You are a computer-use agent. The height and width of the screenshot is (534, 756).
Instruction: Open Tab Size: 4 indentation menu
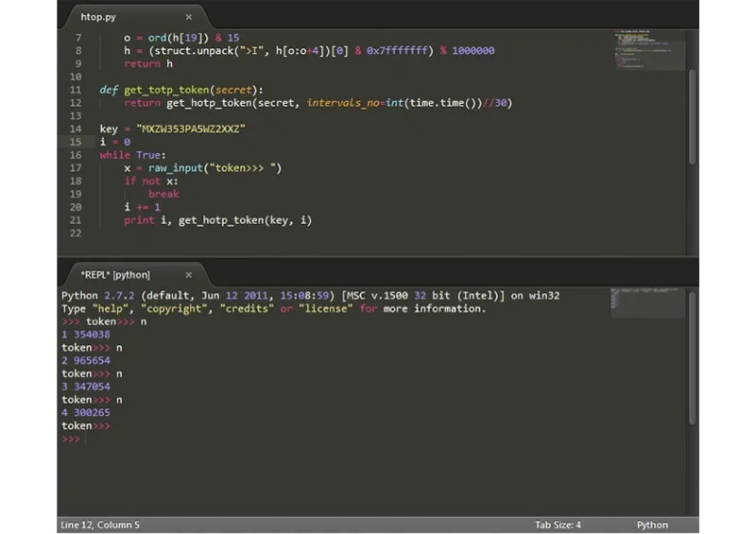[x=558, y=525]
